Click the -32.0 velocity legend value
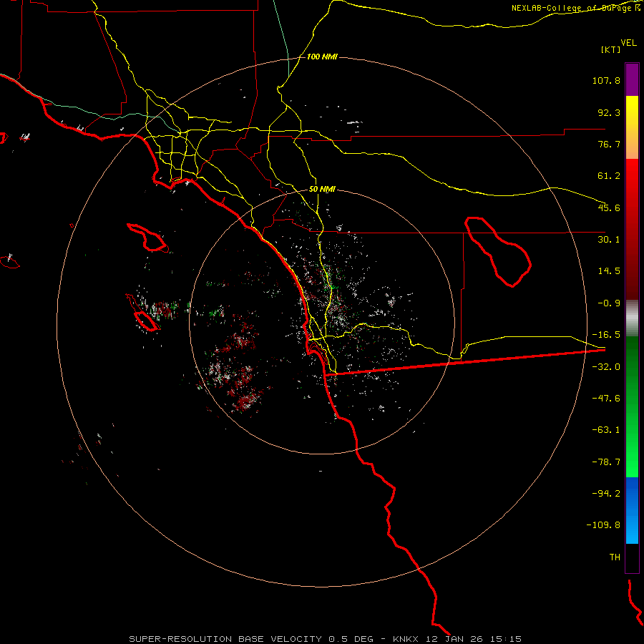Screen dimensions: 644x644 point(606,367)
